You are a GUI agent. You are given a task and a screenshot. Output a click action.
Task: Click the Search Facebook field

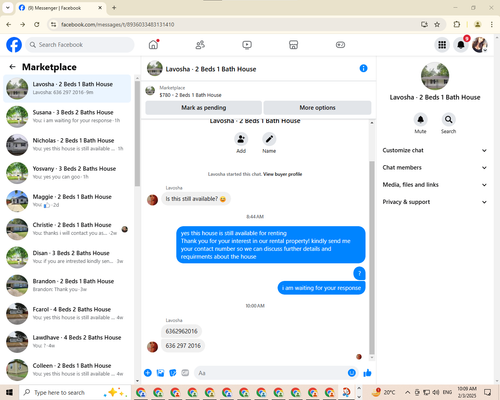[80, 45]
